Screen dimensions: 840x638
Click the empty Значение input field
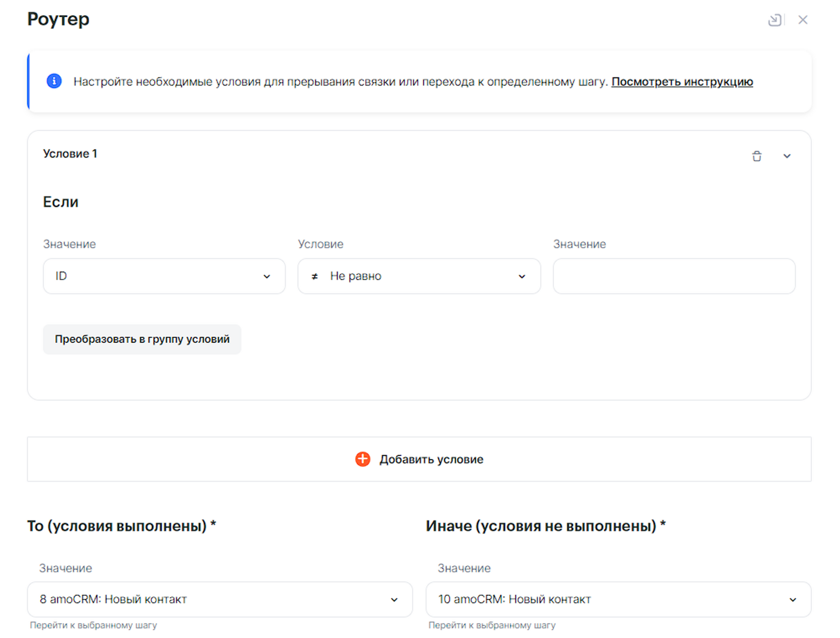coord(674,276)
